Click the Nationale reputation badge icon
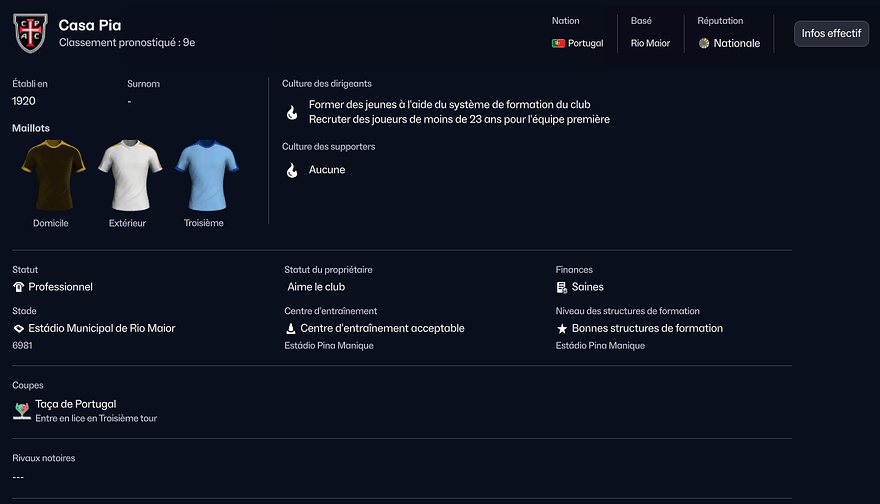 (x=704, y=43)
